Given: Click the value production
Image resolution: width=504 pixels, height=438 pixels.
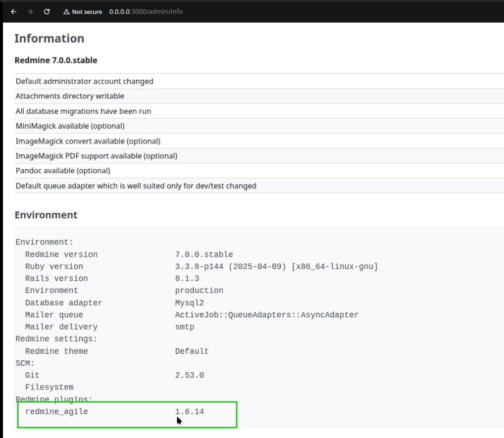Looking at the screenshot, I should (x=199, y=291).
